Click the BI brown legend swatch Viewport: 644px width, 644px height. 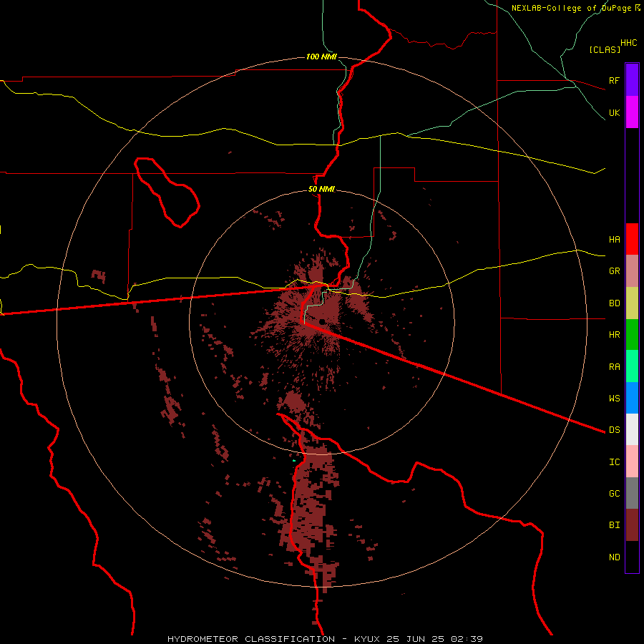[x=632, y=525]
